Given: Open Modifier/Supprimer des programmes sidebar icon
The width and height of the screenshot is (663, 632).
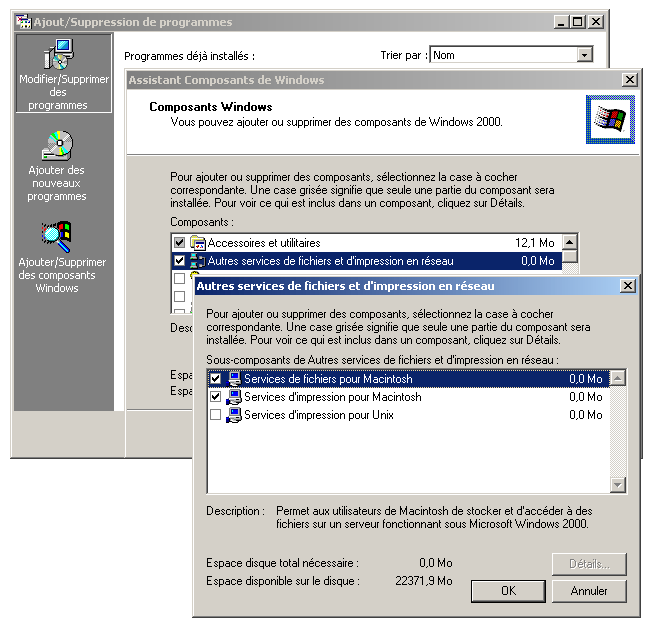Looking at the screenshot, I should point(59,54).
